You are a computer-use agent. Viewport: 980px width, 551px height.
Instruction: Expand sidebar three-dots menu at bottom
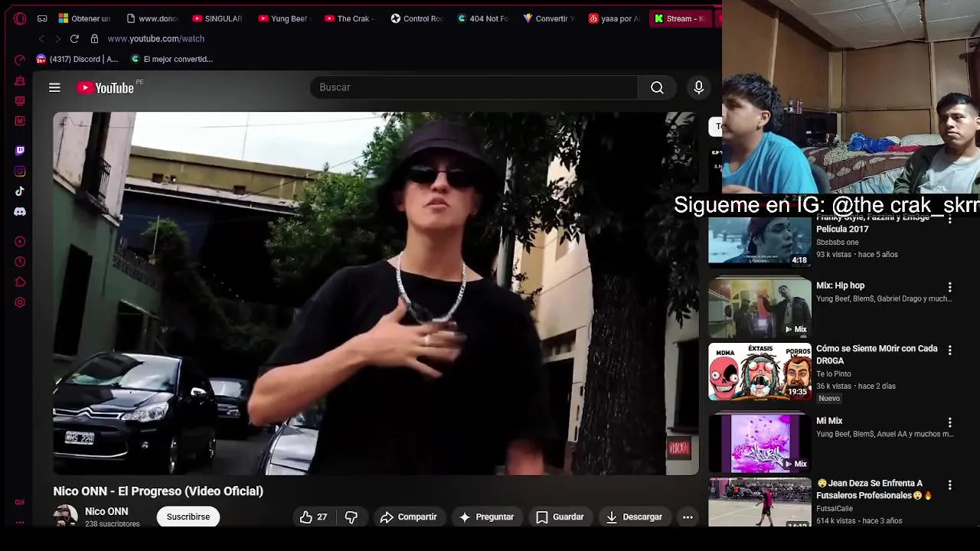(x=20, y=522)
